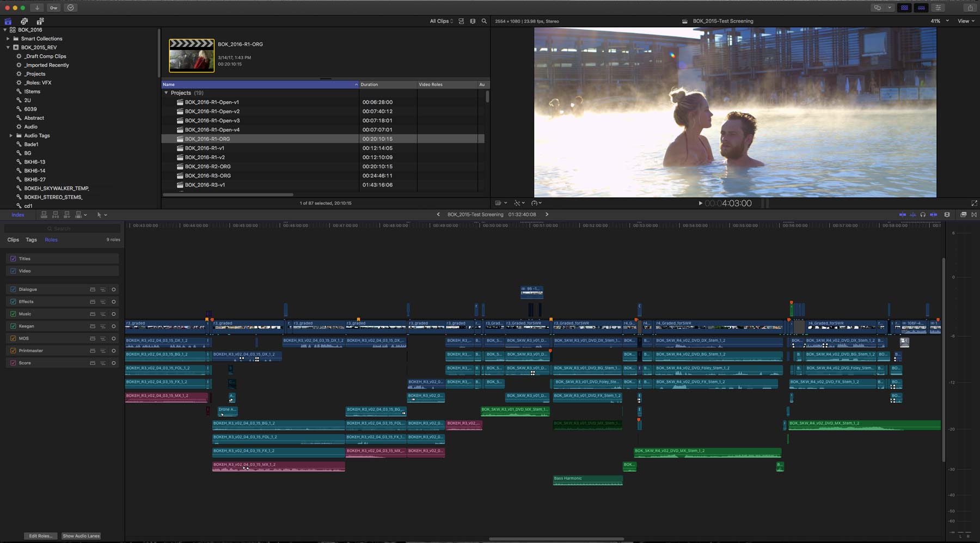Open the Titles and Generators sidebar

click(x=40, y=21)
